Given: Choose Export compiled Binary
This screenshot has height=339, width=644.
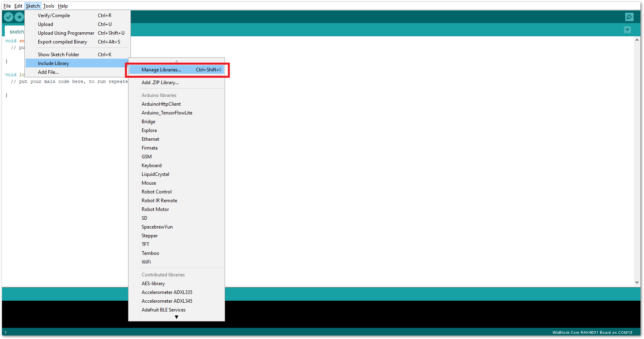Looking at the screenshot, I should (x=77, y=42).
